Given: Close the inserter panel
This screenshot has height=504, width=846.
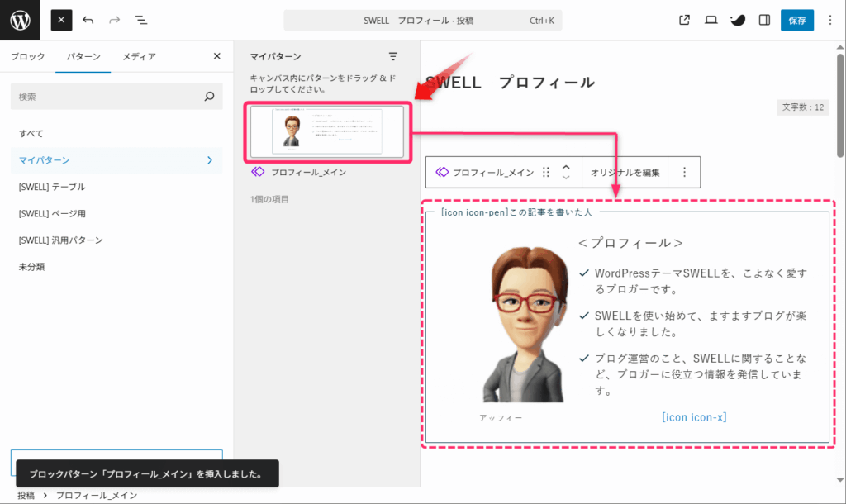Looking at the screenshot, I should (x=217, y=56).
